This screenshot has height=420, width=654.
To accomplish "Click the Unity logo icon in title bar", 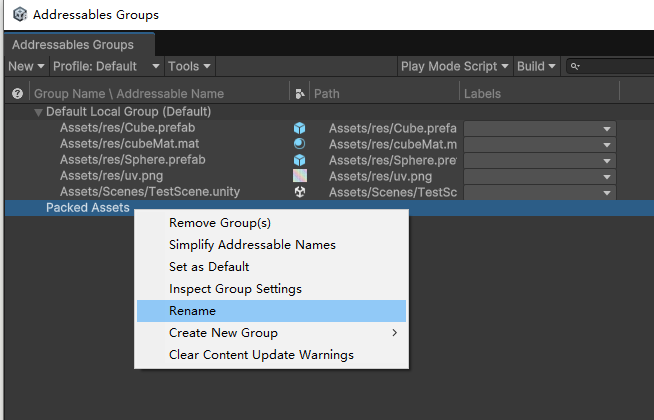I will point(20,15).
